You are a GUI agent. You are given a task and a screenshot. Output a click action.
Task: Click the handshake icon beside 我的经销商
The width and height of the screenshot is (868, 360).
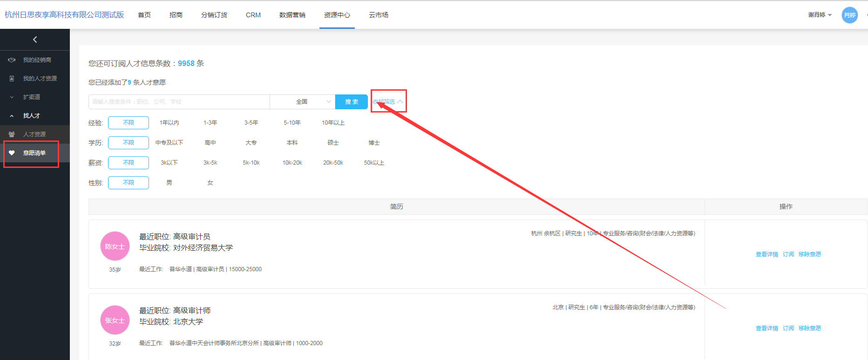click(12, 60)
